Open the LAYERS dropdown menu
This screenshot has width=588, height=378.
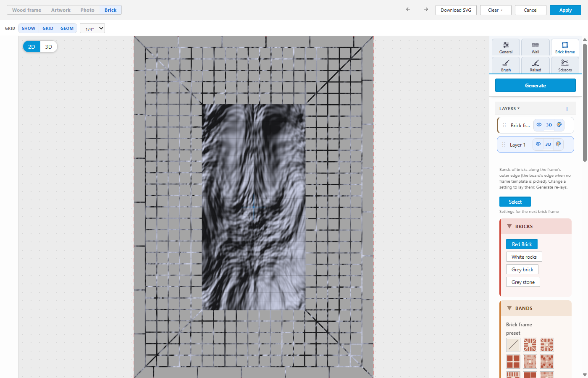point(509,108)
